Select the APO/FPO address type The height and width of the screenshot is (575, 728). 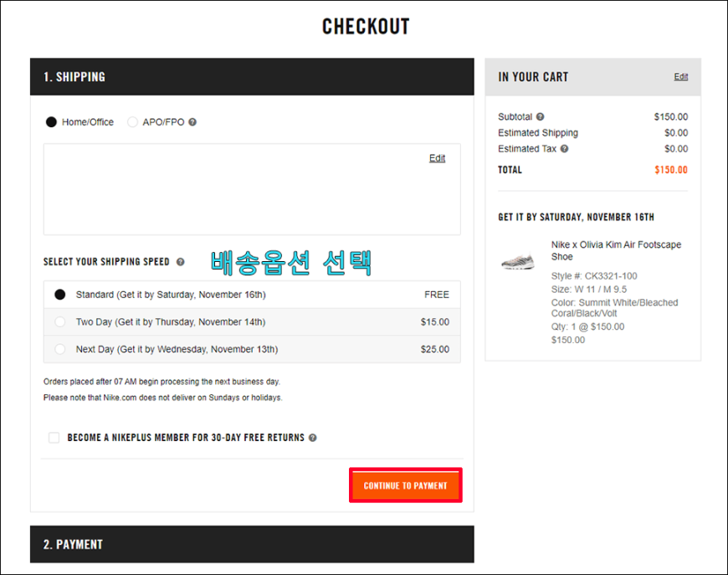(132, 122)
